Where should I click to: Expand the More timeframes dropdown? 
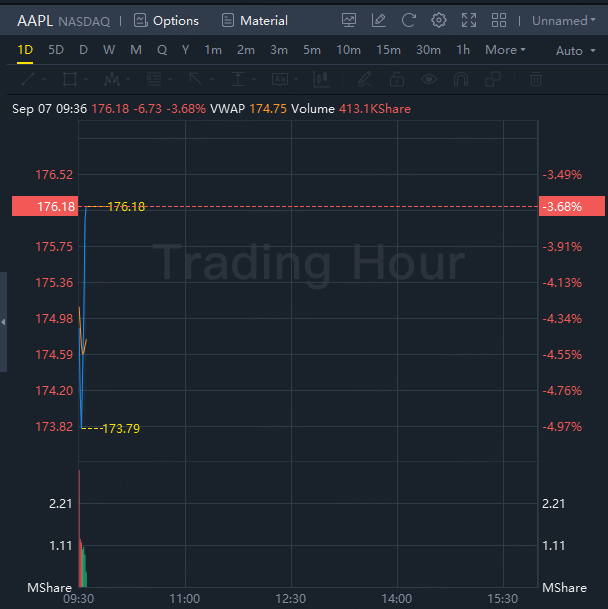[x=505, y=50]
